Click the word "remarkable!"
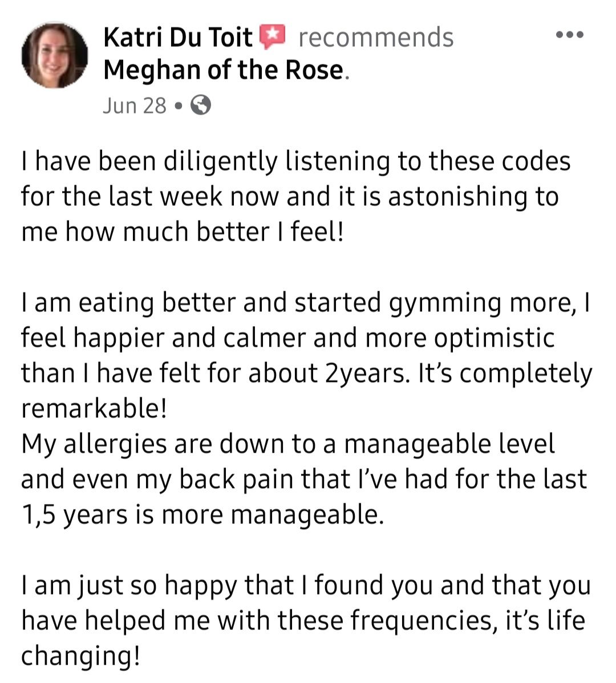Image resolution: width=616 pixels, height=683 pixels. pyautogui.click(x=94, y=409)
